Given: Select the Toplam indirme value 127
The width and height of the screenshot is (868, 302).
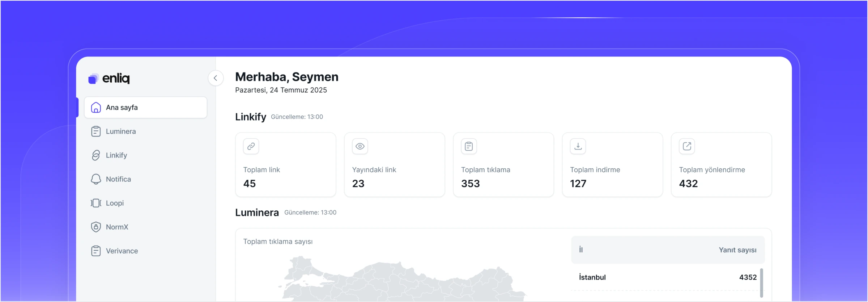Looking at the screenshot, I should tap(578, 184).
